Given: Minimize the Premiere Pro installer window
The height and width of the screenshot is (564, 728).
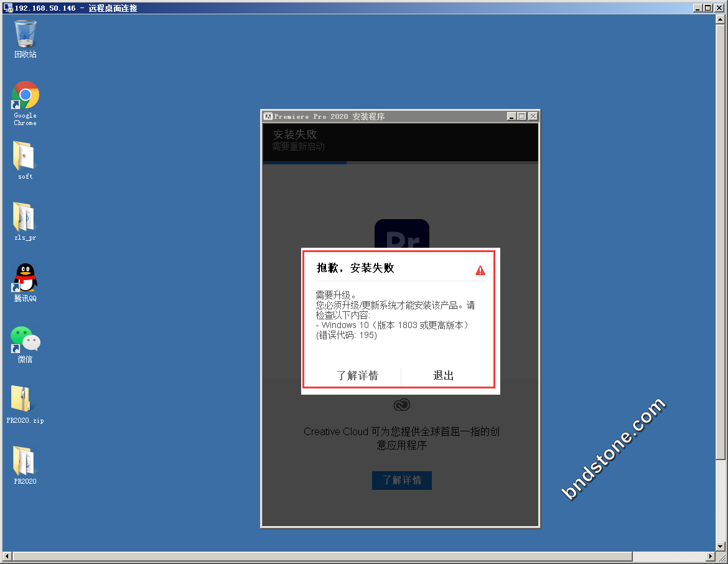Looking at the screenshot, I should click(511, 116).
